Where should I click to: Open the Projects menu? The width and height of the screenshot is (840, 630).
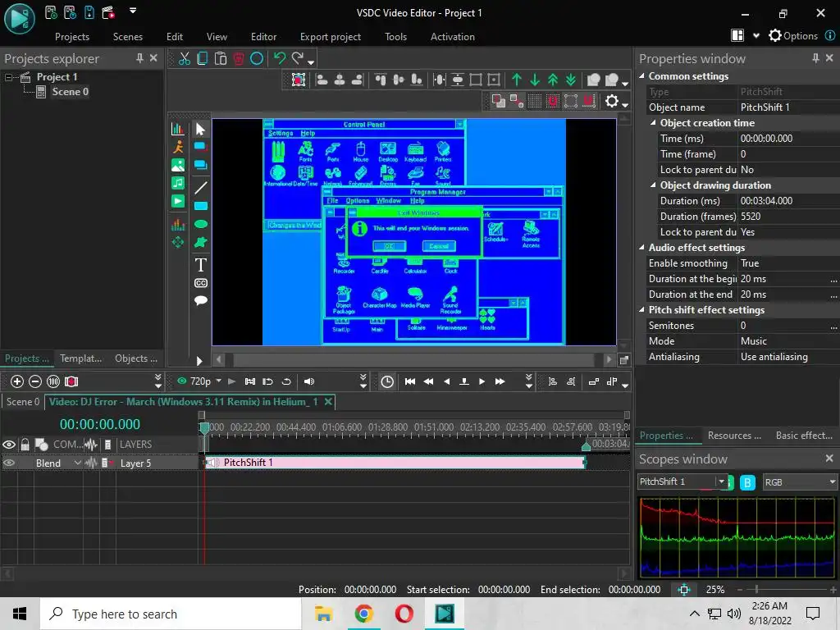tap(72, 37)
